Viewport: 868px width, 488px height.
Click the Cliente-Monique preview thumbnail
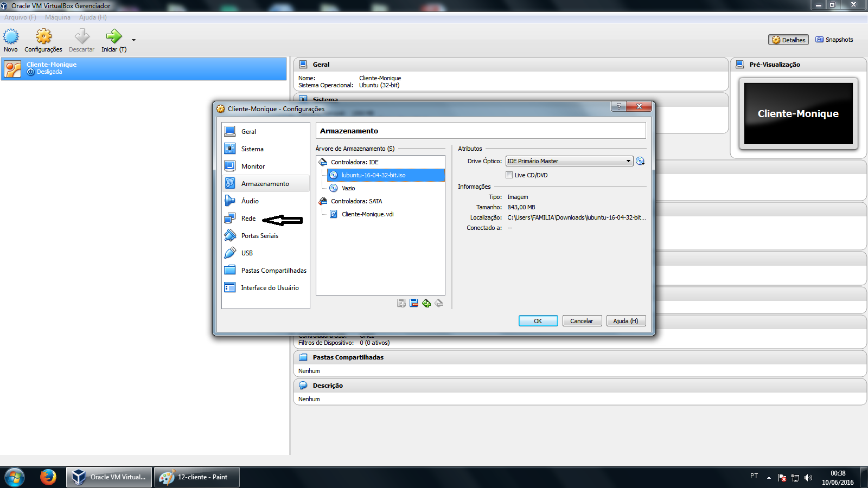click(799, 113)
